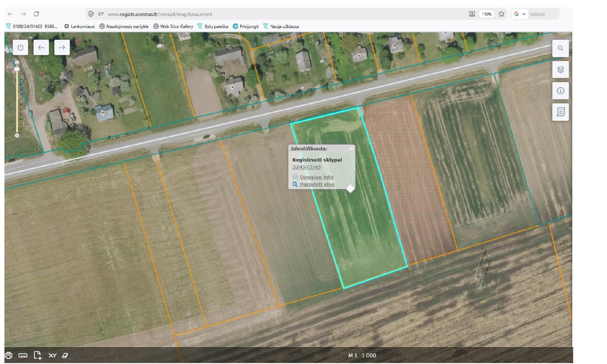Open the legend document panel

560,112
